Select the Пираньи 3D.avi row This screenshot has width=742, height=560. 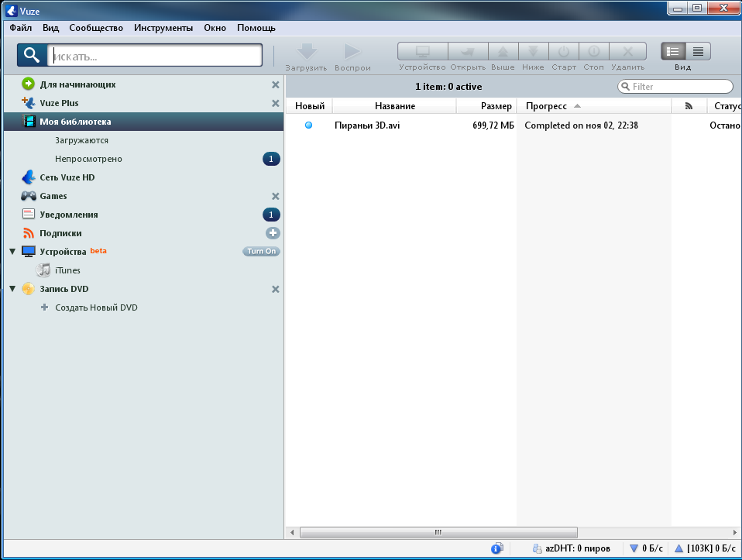click(514, 125)
